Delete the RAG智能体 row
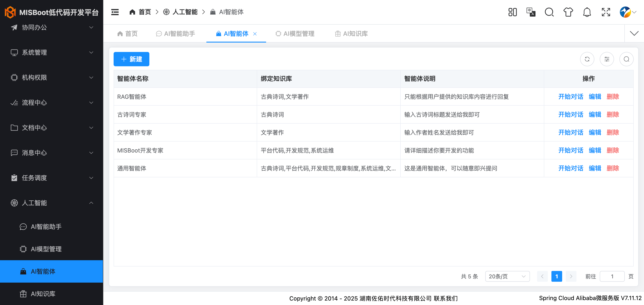The height and width of the screenshot is (305, 644). (x=613, y=97)
